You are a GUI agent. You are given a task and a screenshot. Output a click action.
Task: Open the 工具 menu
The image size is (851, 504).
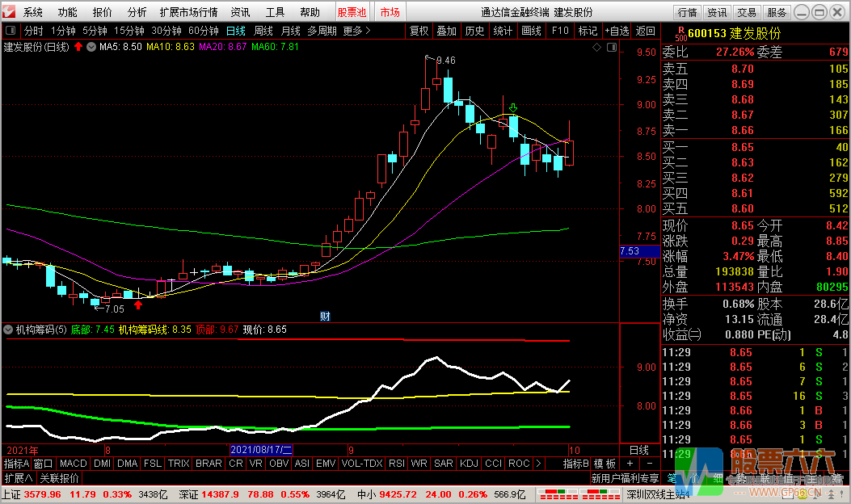[275, 12]
